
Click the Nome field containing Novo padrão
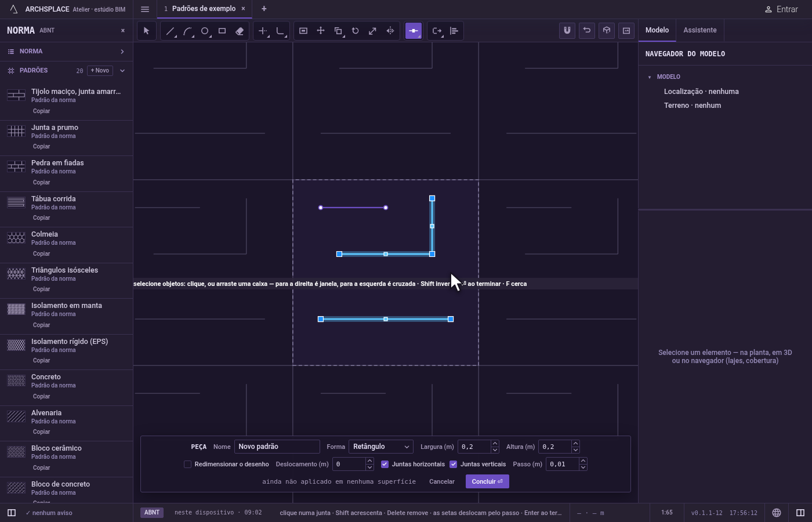tap(277, 447)
